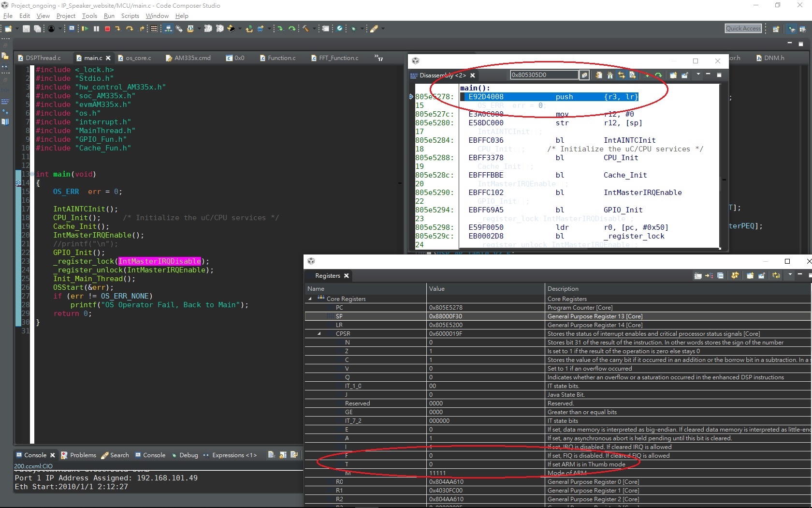Click Pin to Debug Context in Registers toolbar
This screenshot has width=812, height=508.
(761, 276)
